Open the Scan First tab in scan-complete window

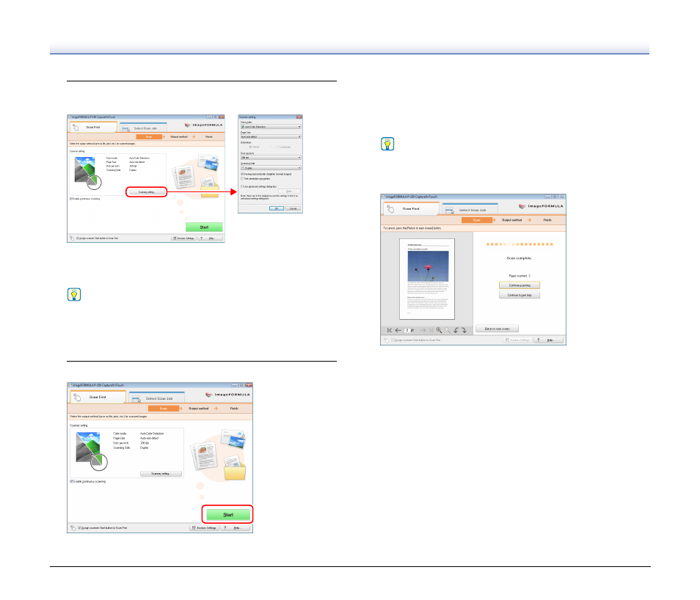[411, 208]
